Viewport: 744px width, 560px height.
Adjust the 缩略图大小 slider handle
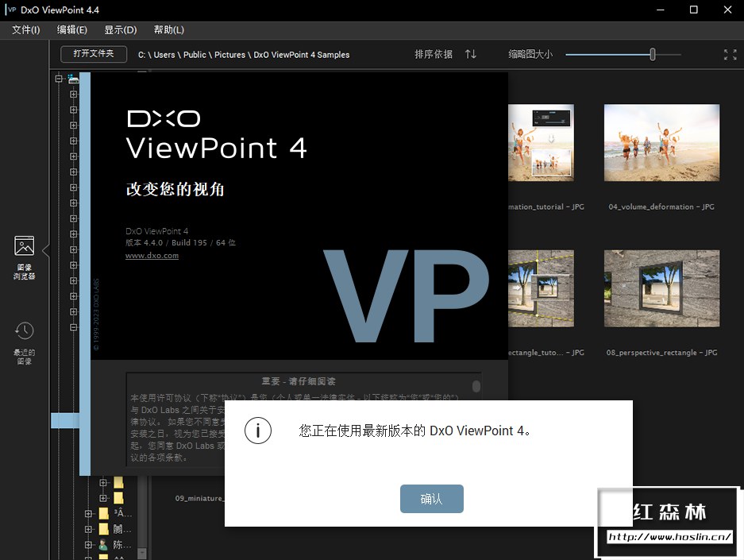pos(653,55)
